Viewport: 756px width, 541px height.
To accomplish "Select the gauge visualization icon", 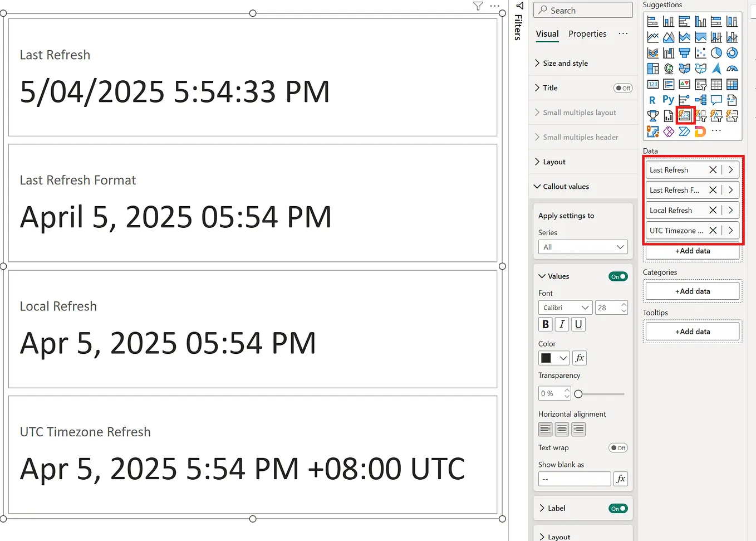I will tap(732, 69).
